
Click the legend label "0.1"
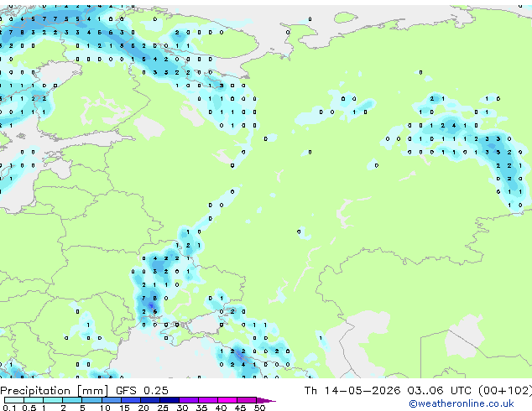[x=9, y=408]
